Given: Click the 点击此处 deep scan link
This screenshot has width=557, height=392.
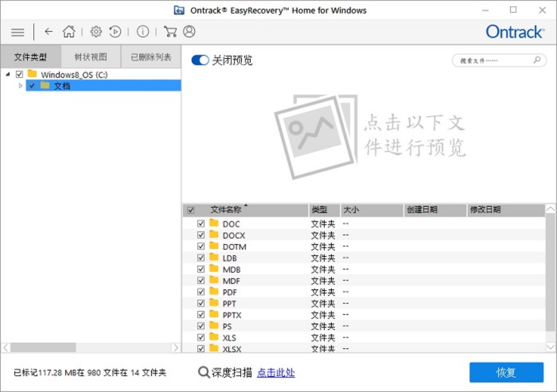Looking at the screenshot, I should pos(276,373).
